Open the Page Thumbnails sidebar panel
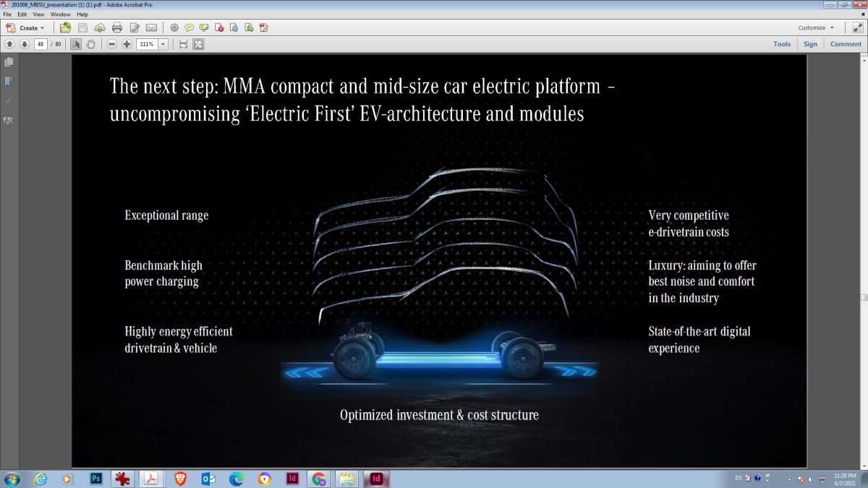868x488 pixels. tap(8, 61)
